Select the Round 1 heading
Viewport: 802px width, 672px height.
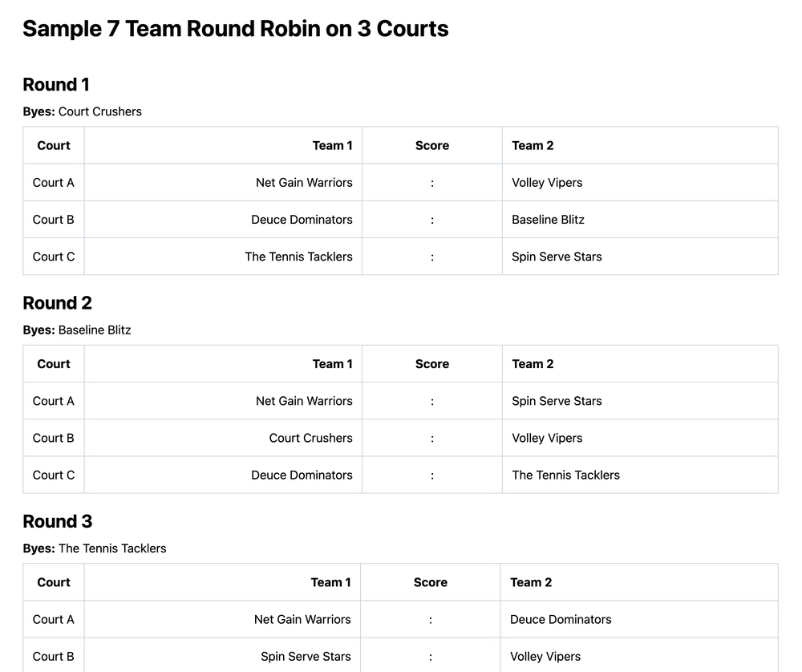click(x=56, y=84)
